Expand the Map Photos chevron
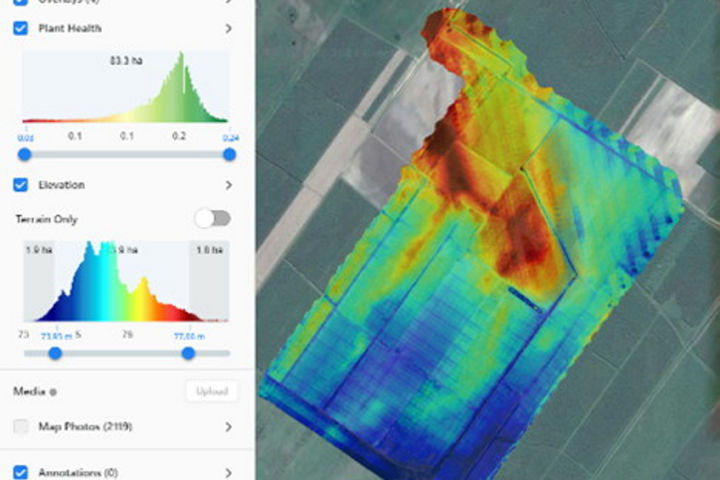This screenshot has height=480, width=720. pyautogui.click(x=228, y=427)
